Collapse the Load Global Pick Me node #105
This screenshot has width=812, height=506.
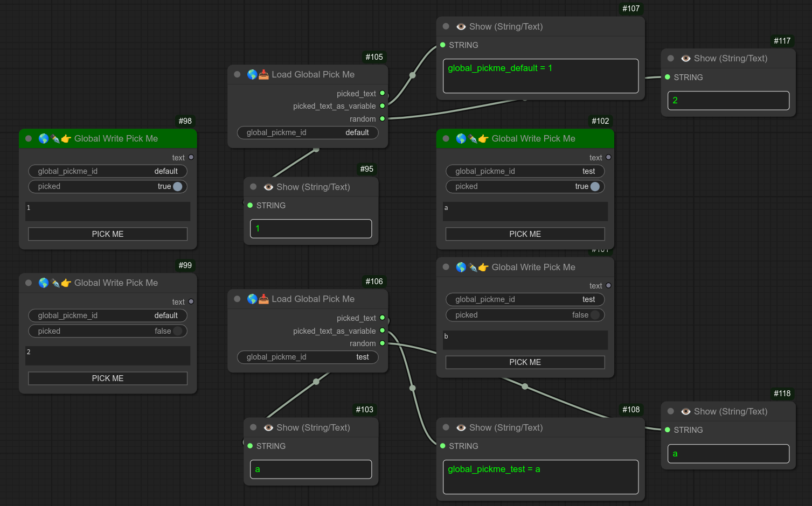[x=237, y=74]
